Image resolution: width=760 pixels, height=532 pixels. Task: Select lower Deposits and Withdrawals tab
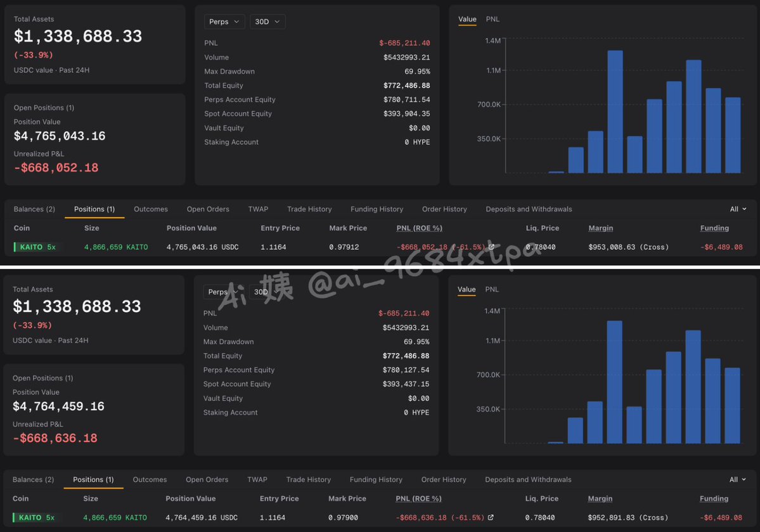tap(528, 479)
